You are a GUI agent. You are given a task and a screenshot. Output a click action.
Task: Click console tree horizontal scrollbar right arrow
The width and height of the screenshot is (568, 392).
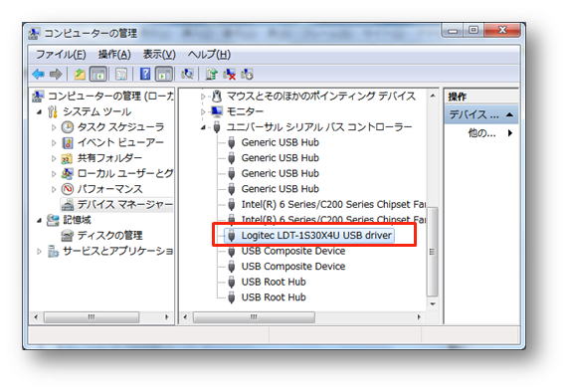(x=167, y=317)
